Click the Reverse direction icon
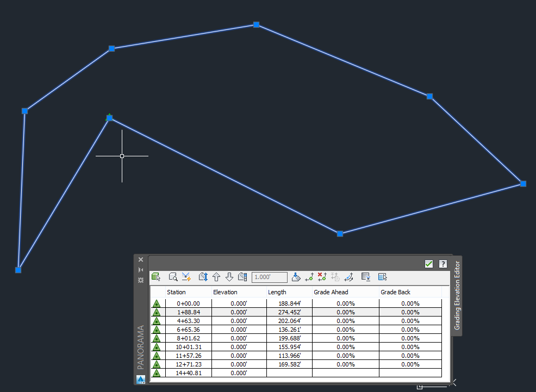Viewport: 536px width, 392px height. (x=348, y=277)
